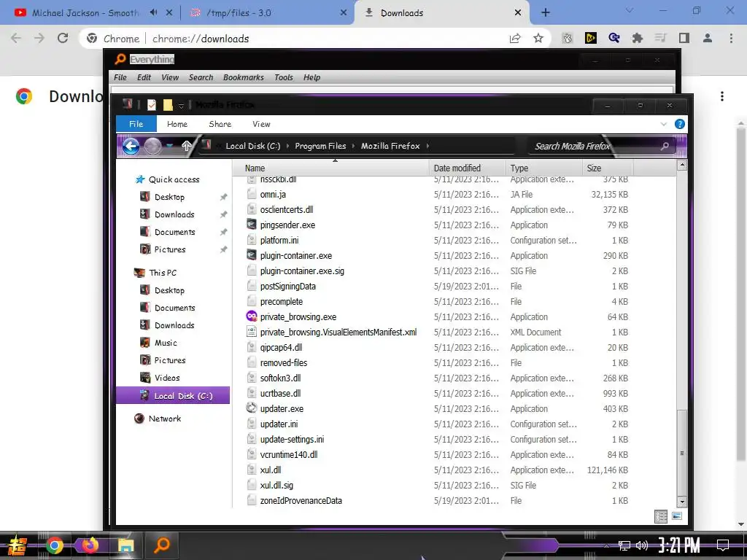The height and width of the screenshot is (560, 747).
Task: Go up one folder level arrow
Action: (186, 146)
